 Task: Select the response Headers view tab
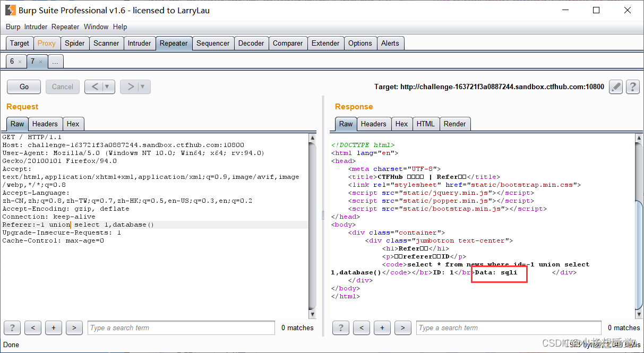[374, 124]
